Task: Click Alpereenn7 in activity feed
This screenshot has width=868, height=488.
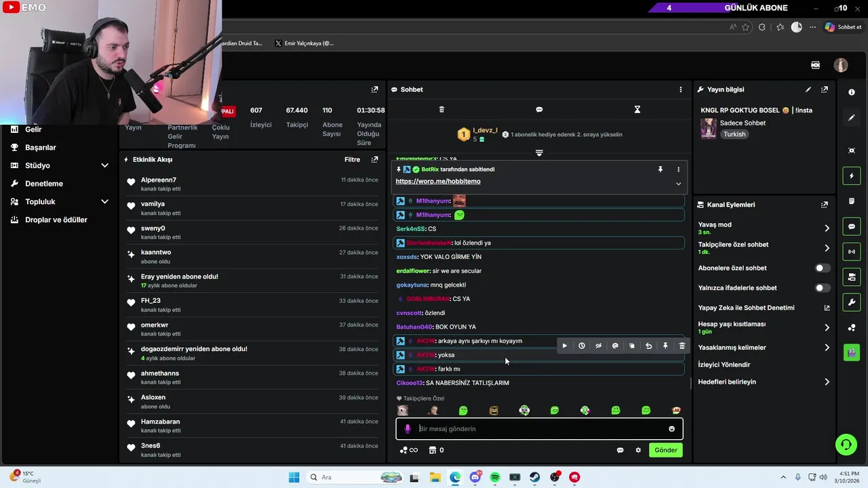Action: tap(159, 180)
